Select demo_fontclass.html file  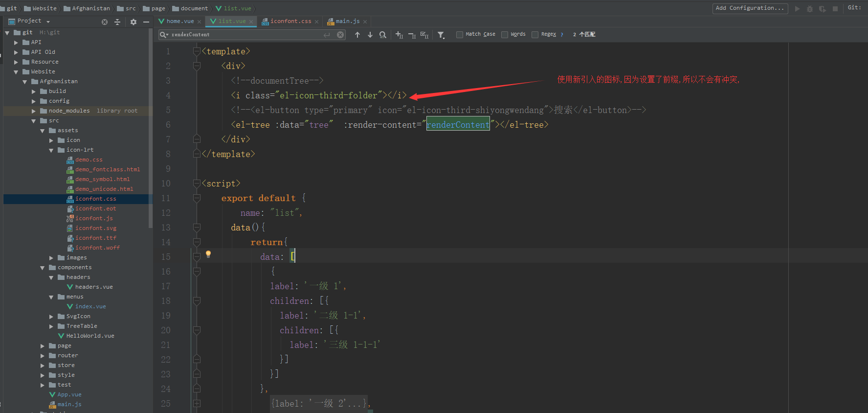[x=108, y=170]
